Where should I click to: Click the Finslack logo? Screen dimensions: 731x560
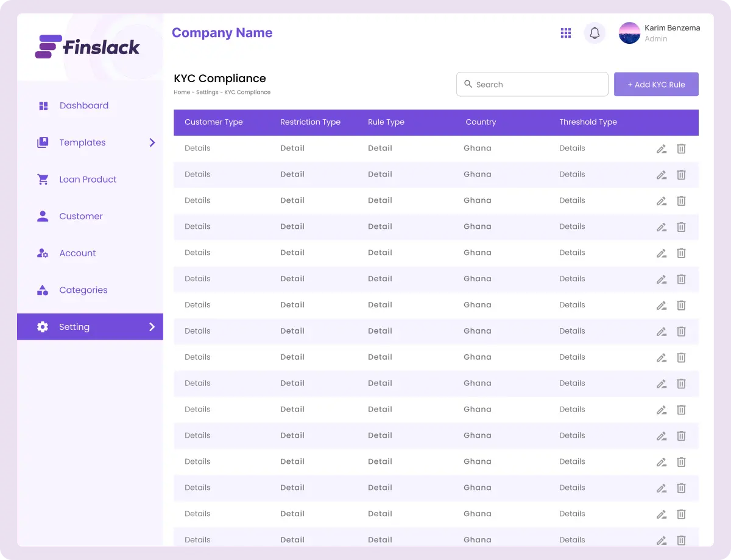click(88, 47)
